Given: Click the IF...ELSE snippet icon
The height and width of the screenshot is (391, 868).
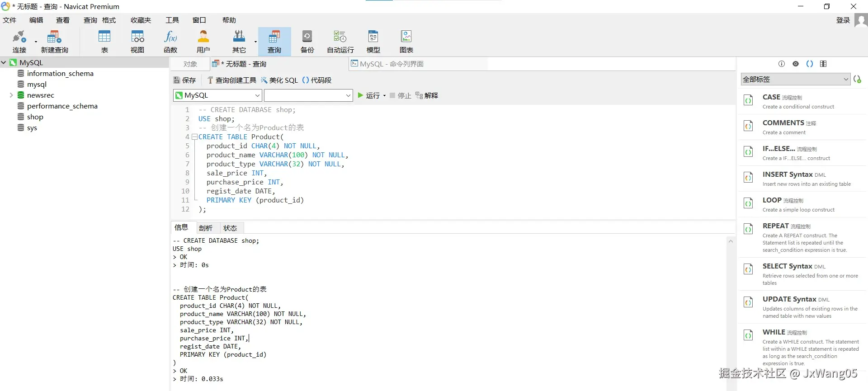Looking at the screenshot, I should [x=748, y=152].
